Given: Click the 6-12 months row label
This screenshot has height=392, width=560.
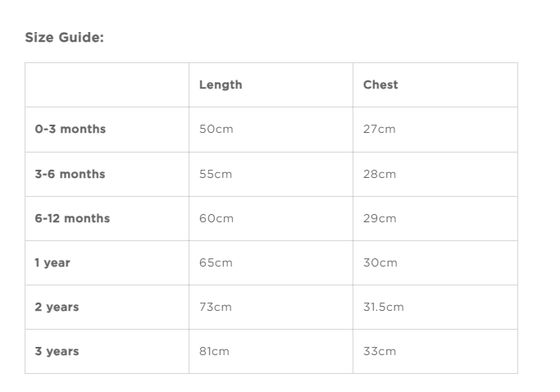Looking at the screenshot, I should (x=72, y=218).
